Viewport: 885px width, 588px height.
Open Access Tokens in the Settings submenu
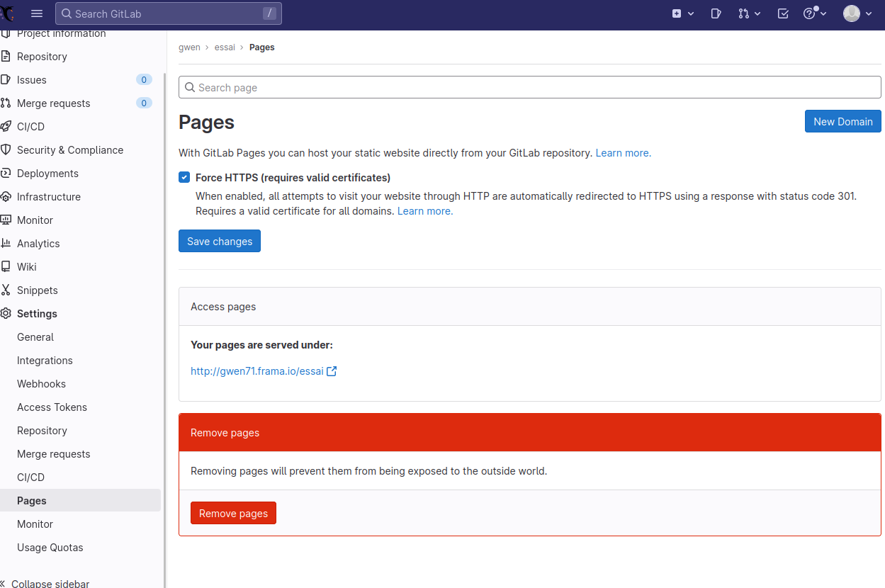[52, 407]
